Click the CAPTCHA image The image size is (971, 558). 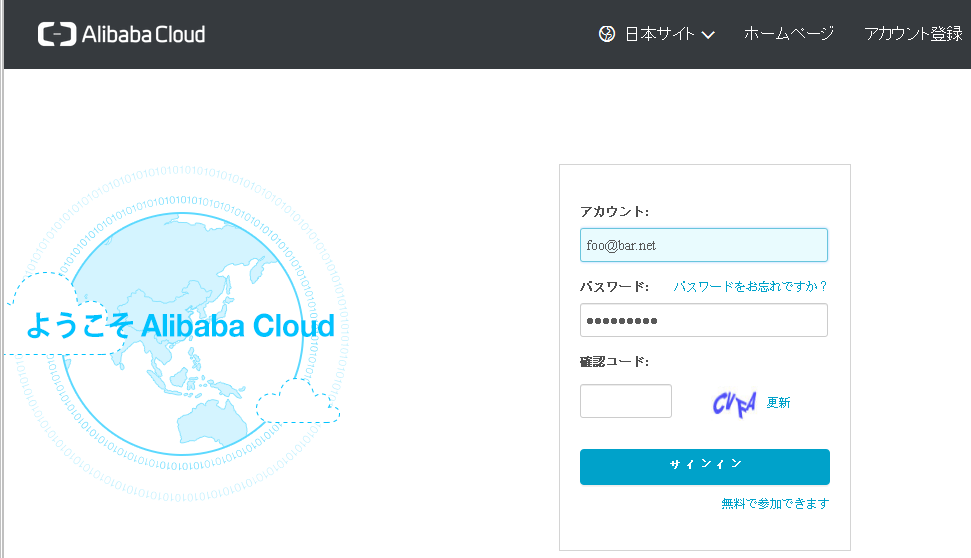coord(734,404)
